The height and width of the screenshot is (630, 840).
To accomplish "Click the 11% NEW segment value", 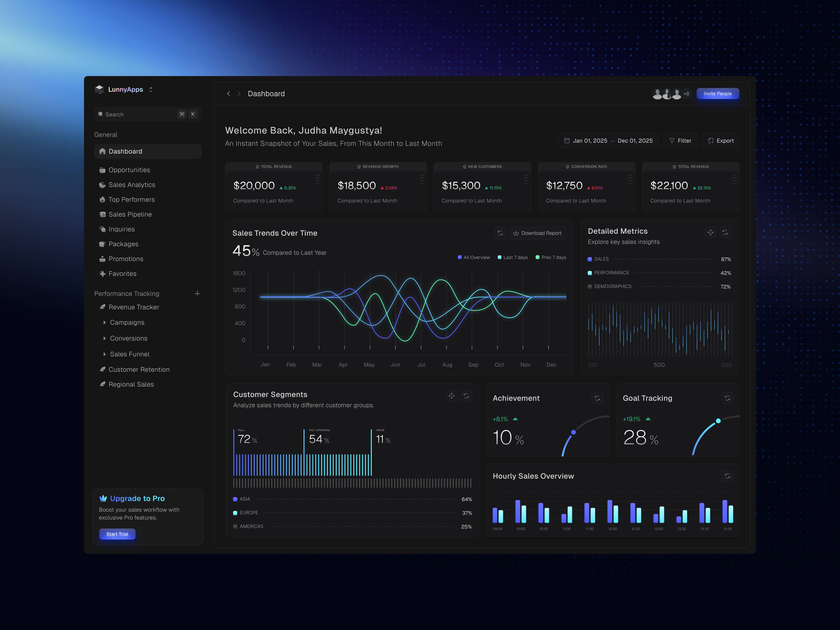I will pyautogui.click(x=383, y=439).
